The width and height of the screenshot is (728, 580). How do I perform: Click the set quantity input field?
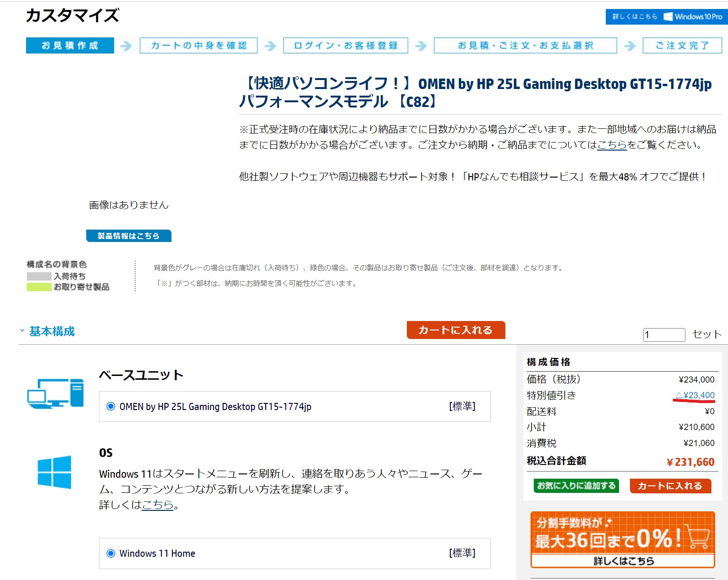click(x=664, y=335)
